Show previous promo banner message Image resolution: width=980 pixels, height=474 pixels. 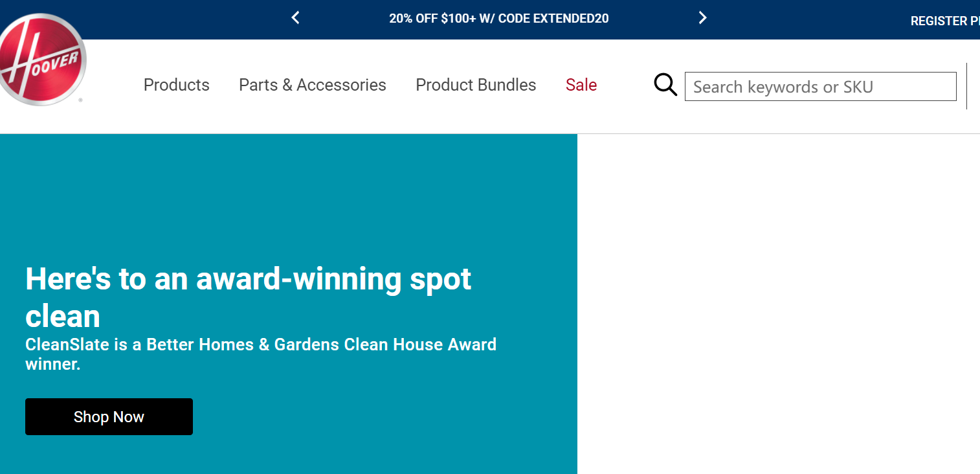(x=295, y=18)
